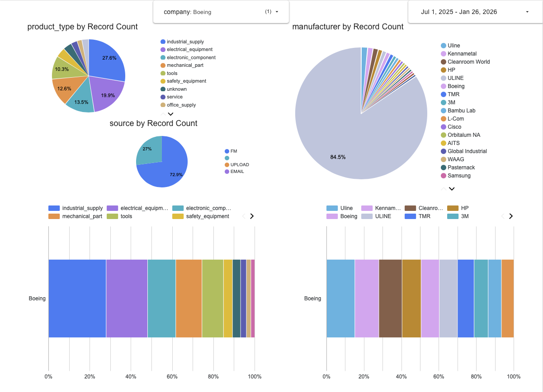This screenshot has height=392, width=543.
Task: Select the 72.9% FM slice in source pie
Action: pos(167,167)
